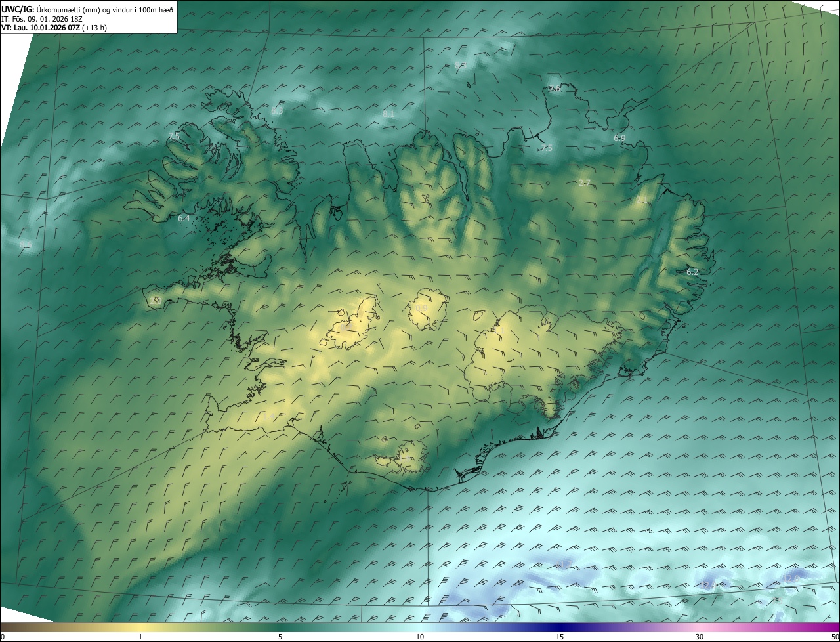
Task: Click the yellow colour band above tick 1
Action: (140, 627)
